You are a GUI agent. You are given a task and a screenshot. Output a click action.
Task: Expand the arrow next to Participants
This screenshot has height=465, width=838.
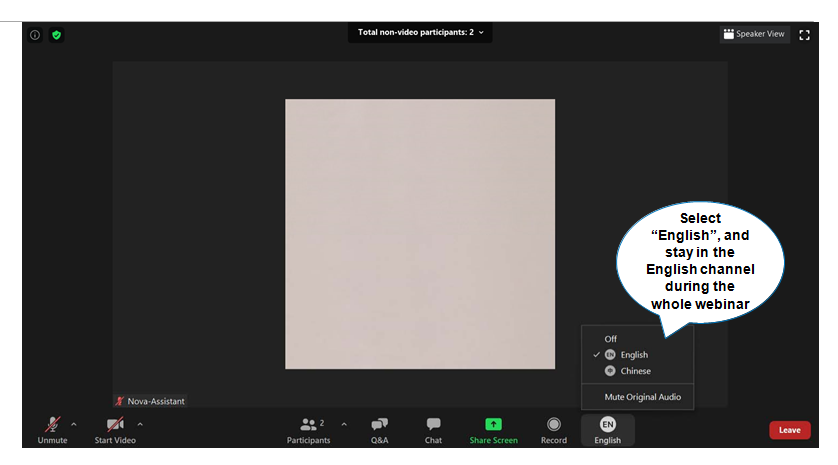point(344,424)
